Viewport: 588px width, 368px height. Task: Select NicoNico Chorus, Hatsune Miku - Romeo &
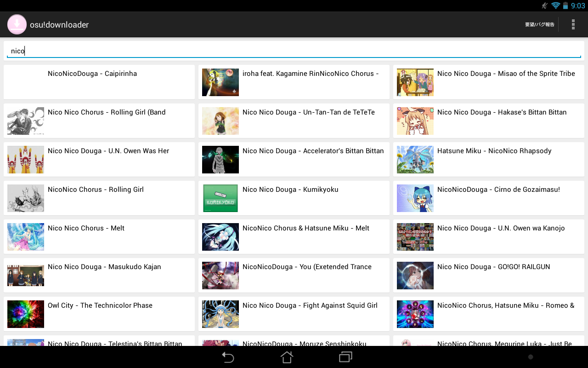[x=506, y=305]
